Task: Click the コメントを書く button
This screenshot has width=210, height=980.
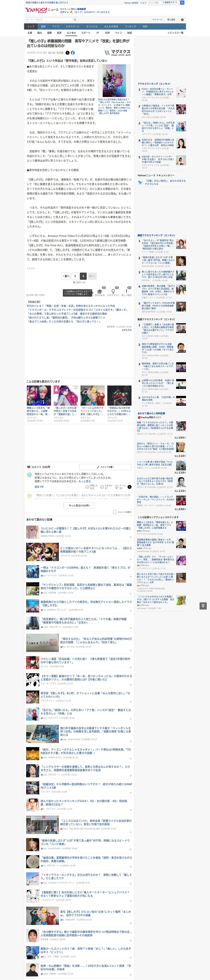Action: pos(105,467)
